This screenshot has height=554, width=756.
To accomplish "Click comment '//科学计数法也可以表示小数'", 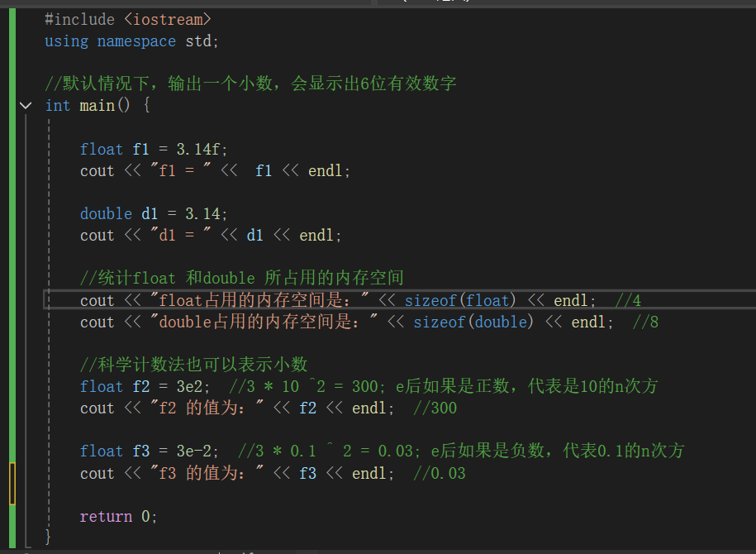I will coord(193,365).
